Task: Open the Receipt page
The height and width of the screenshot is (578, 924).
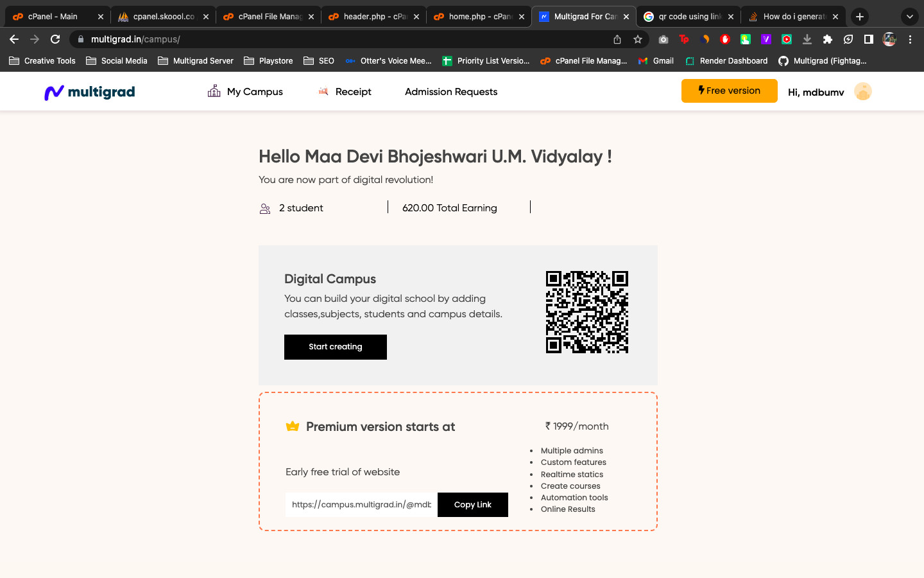Action: 345,92
